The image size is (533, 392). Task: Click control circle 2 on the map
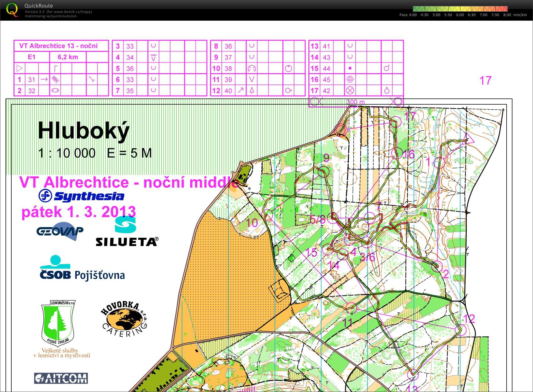(437, 266)
